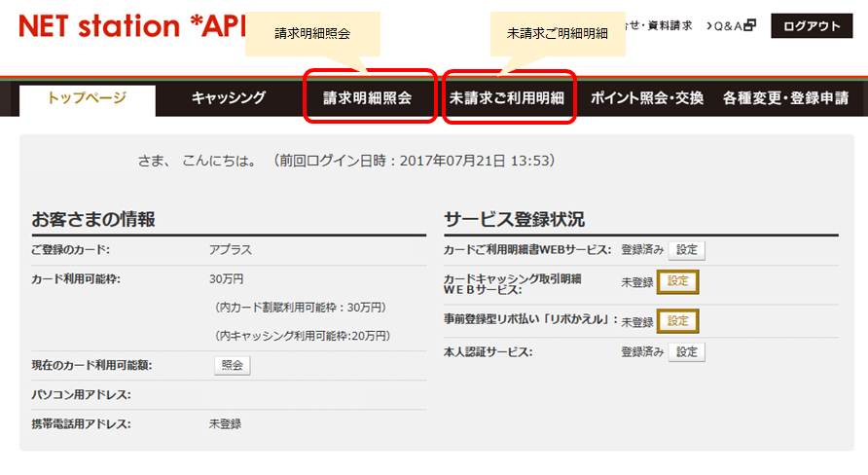Click 設定 for 事前登録型リボ払い「リボかえル」

point(678,321)
